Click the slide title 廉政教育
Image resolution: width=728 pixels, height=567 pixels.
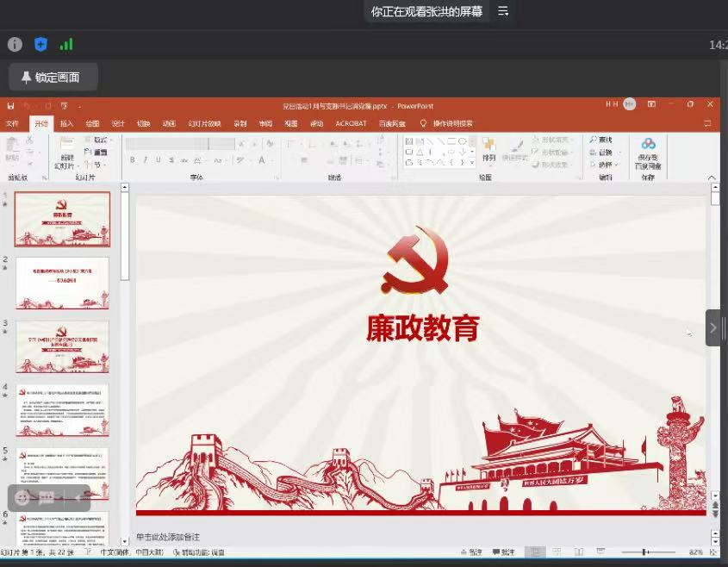click(422, 327)
